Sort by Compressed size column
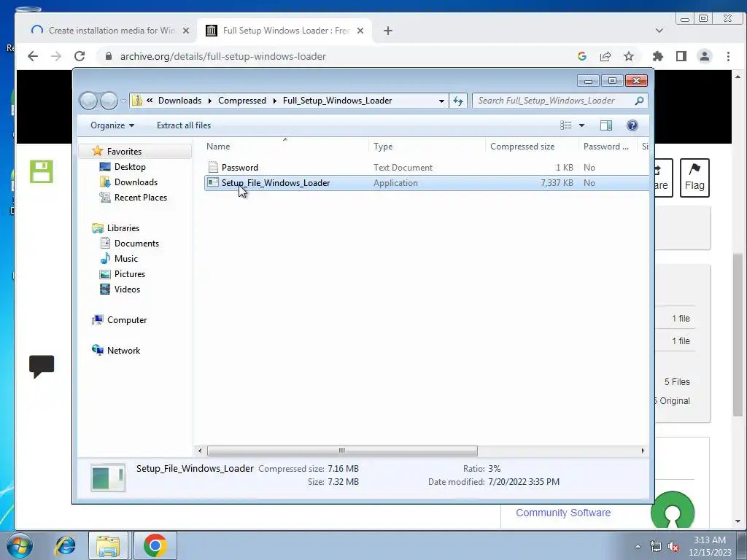 point(532,146)
